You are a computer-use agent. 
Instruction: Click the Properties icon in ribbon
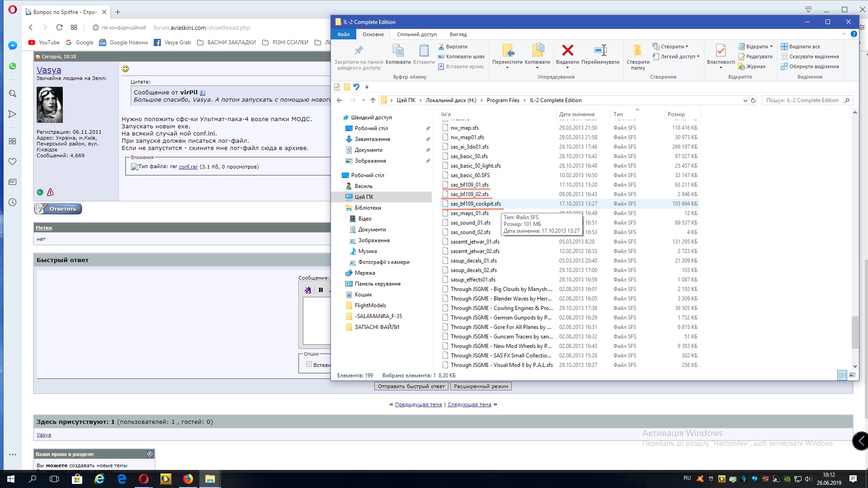(x=721, y=50)
